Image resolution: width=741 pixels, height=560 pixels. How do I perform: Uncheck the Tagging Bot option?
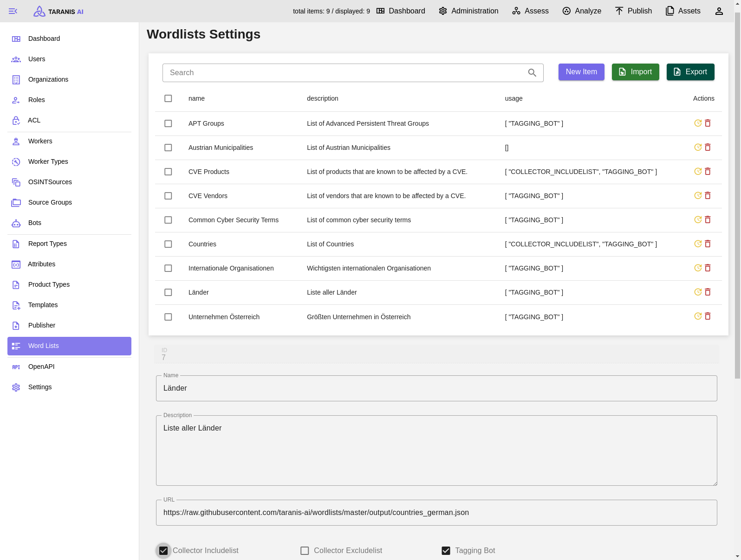(x=446, y=551)
